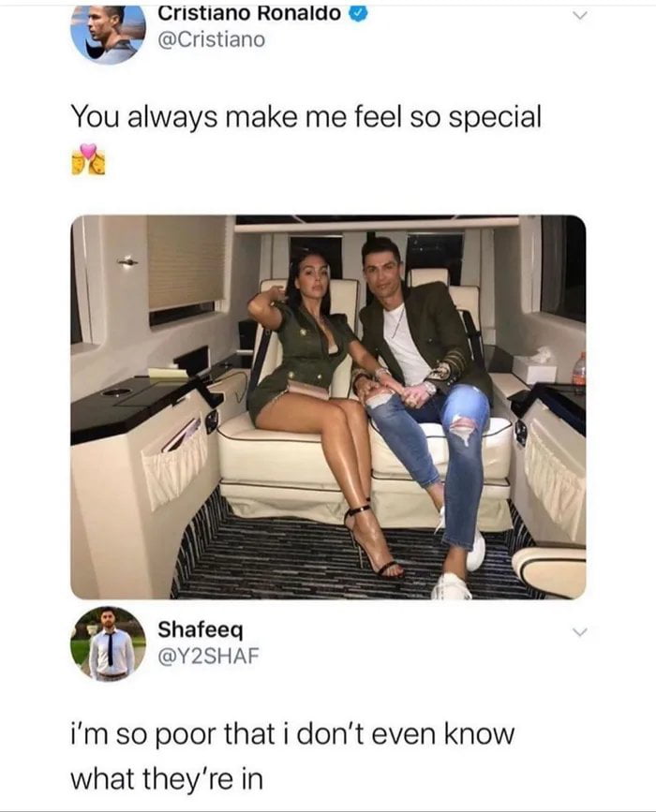The height and width of the screenshot is (812, 656).
Task: Open Shafeeq's profile picture
Action: tap(109, 643)
